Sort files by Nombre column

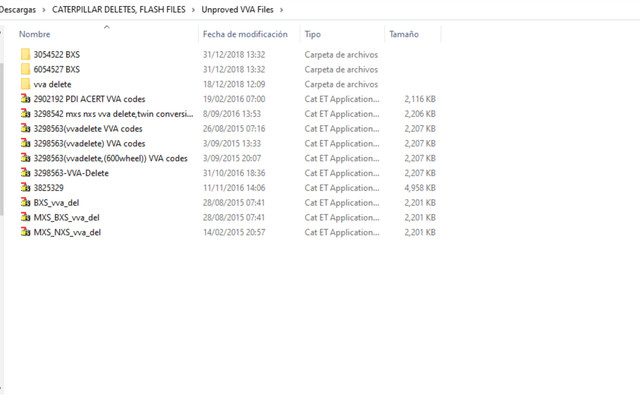[35, 34]
